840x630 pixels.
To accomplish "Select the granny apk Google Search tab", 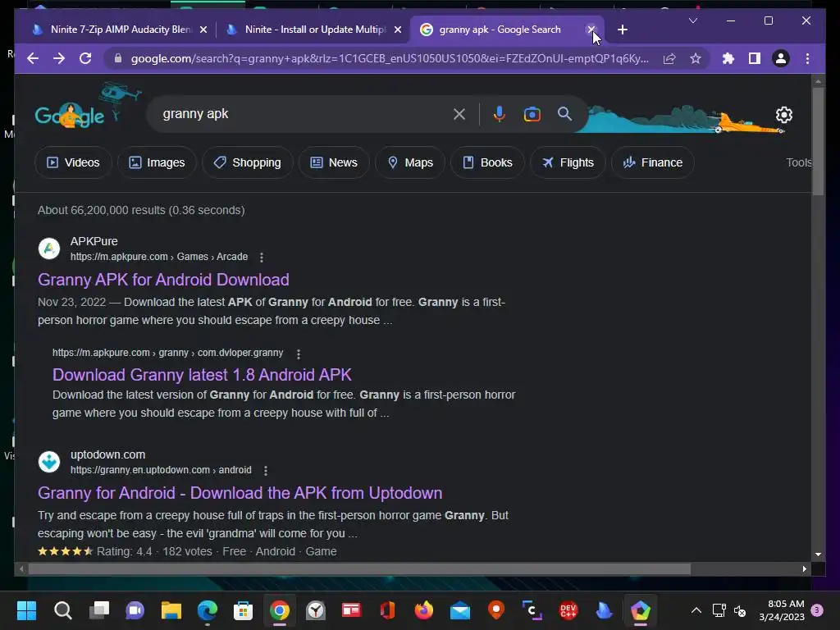I will [498, 30].
